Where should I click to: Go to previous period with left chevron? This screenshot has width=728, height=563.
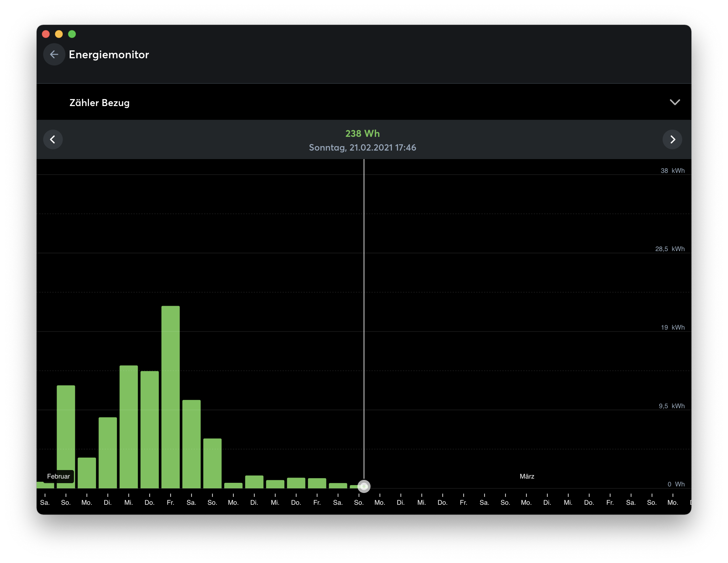pyautogui.click(x=53, y=139)
